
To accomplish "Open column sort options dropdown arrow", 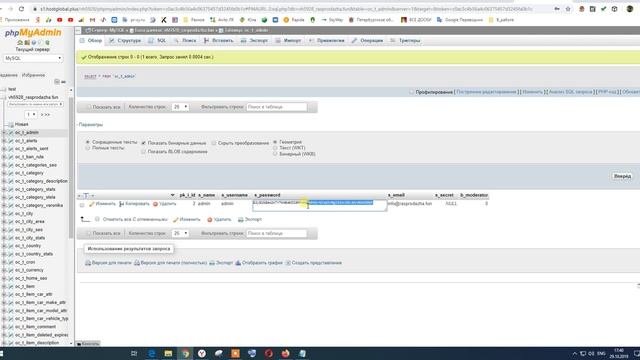I will [172, 196].
